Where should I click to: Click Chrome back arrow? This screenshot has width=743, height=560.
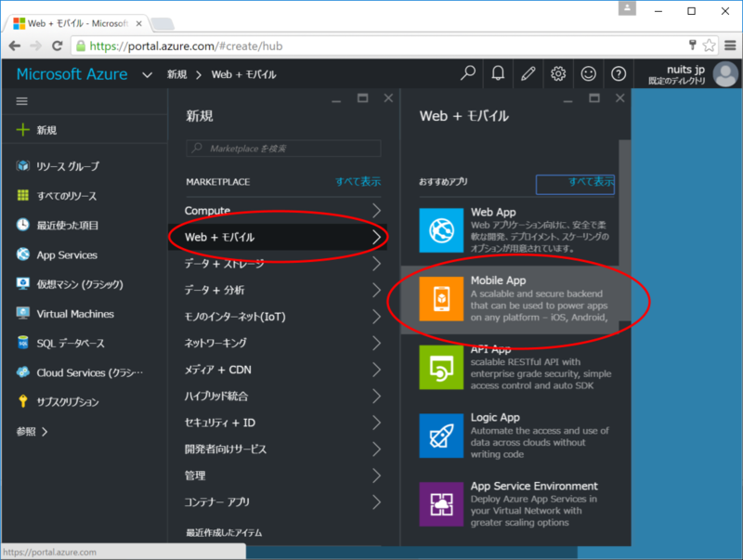tap(15, 46)
